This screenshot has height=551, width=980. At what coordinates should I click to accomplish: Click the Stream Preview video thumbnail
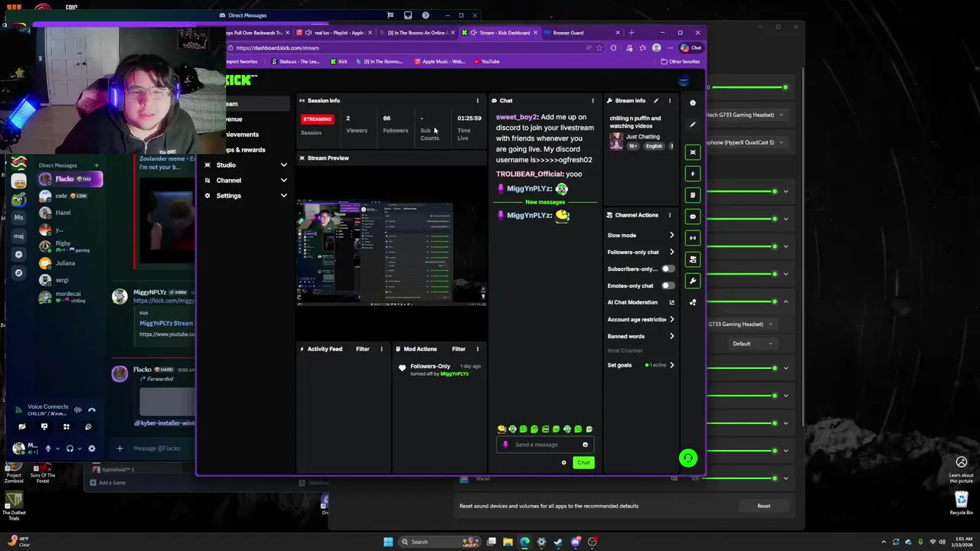(x=392, y=252)
